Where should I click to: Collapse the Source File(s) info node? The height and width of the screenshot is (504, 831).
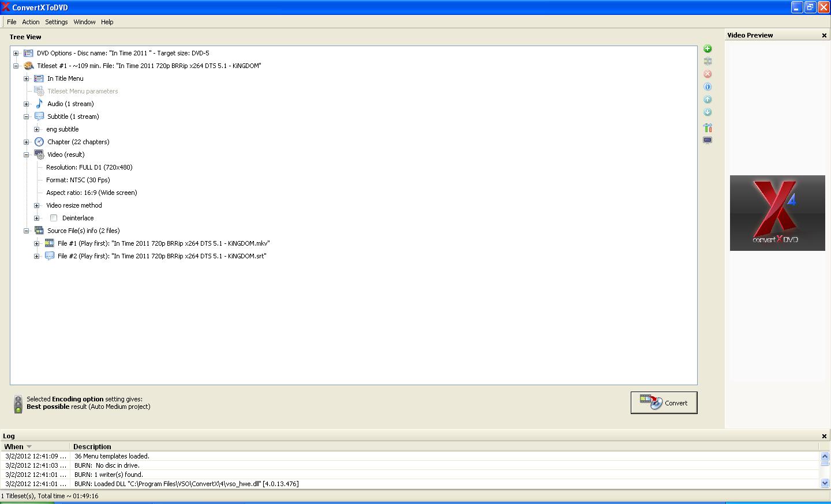pyautogui.click(x=26, y=231)
